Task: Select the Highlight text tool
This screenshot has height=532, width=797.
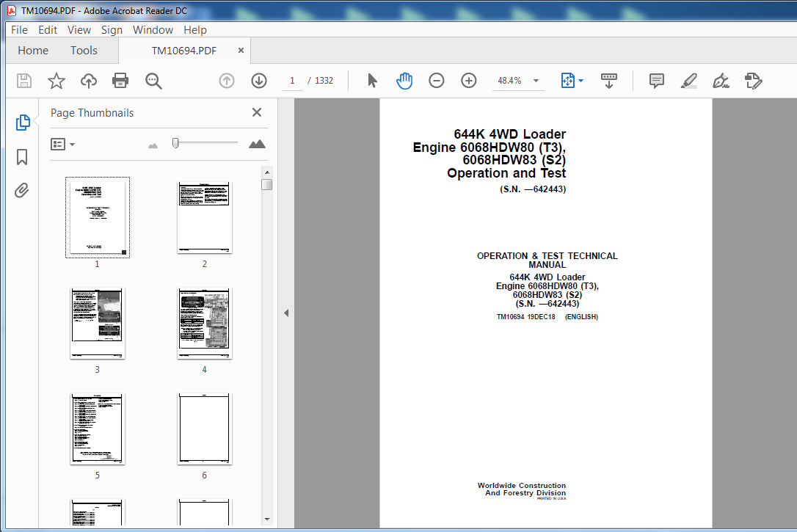Action: 688,81
